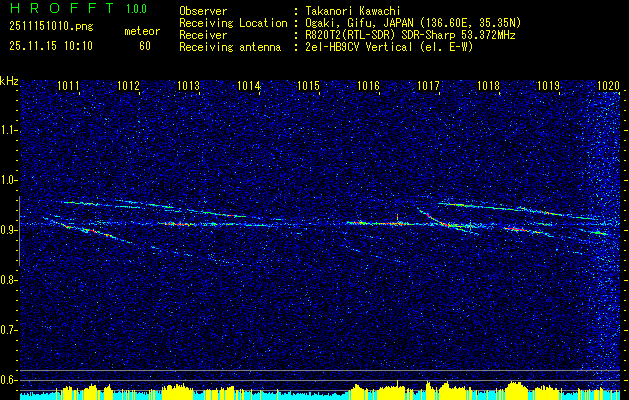Select the observer name Takanori Kawachi
Viewport: 629px width, 400px height.
pos(353,12)
